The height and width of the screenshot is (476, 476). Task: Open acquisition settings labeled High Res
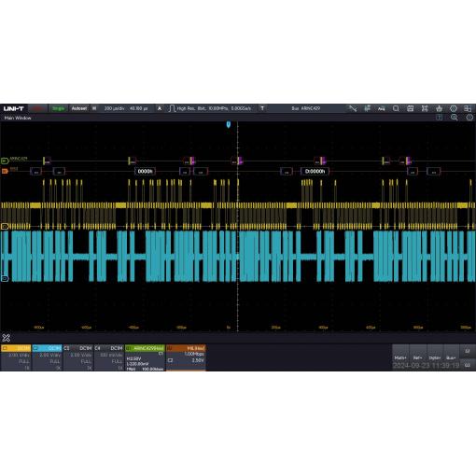click(214, 108)
